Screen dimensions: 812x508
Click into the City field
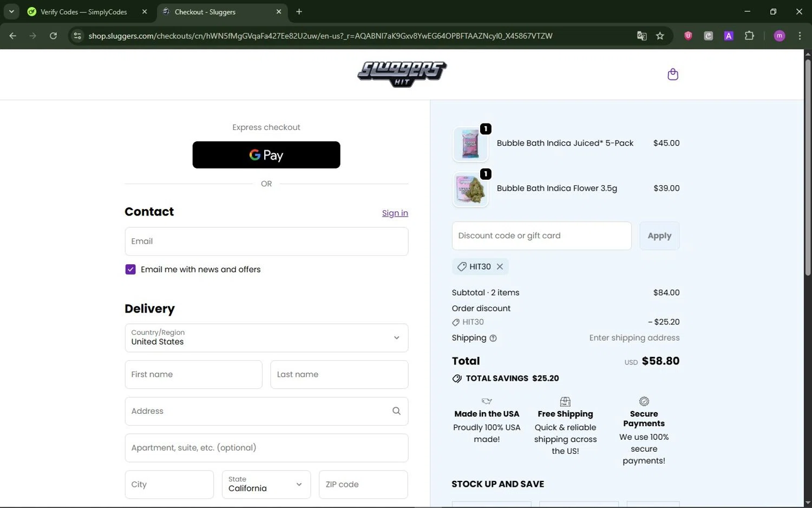[x=169, y=484]
